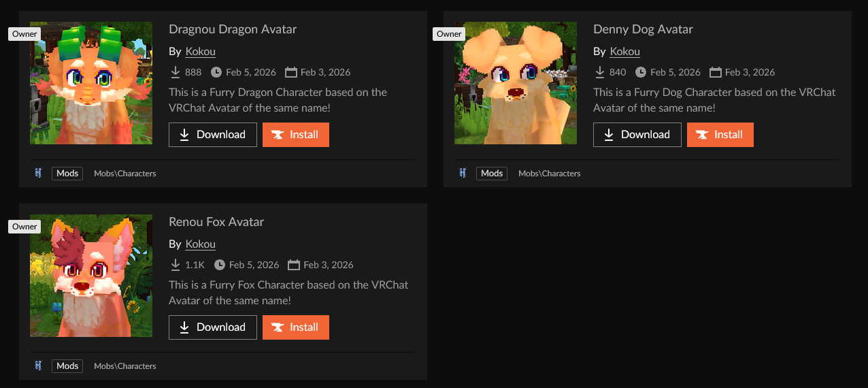Click the download count icon next to 1.1K
Screen dimensions: 868x388
point(175,265)
